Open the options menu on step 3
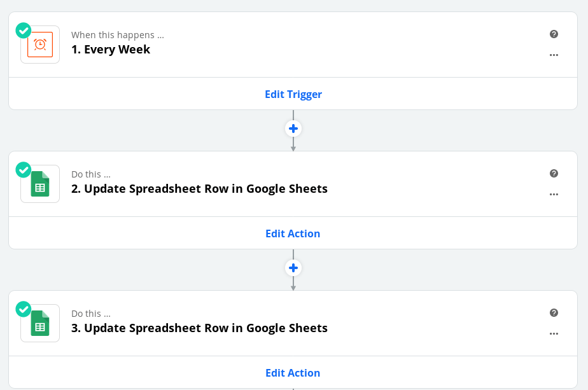This screenshot has width=588, height=390. tap(554, 333)
